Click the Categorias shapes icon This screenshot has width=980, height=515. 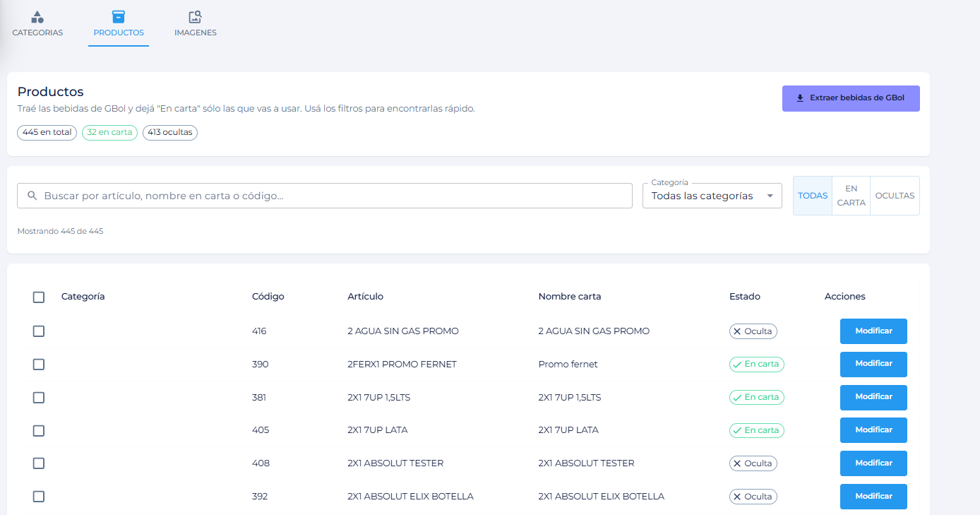(37, 17)
